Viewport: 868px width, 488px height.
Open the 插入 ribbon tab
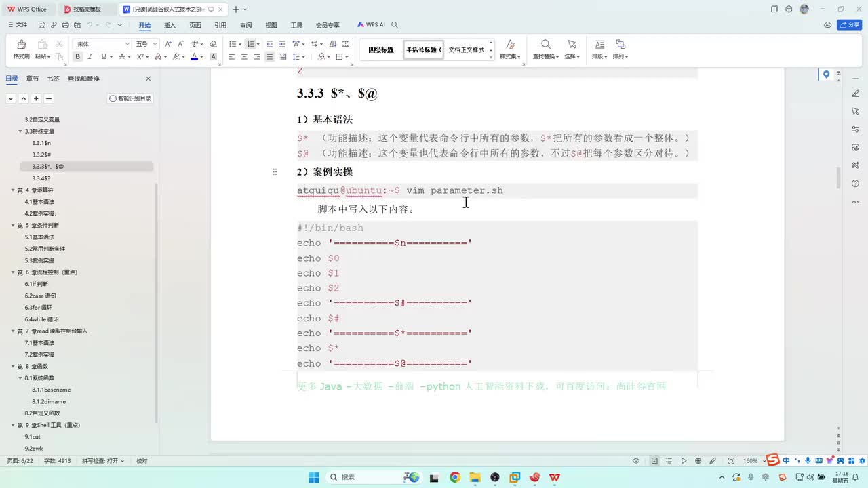170,25
